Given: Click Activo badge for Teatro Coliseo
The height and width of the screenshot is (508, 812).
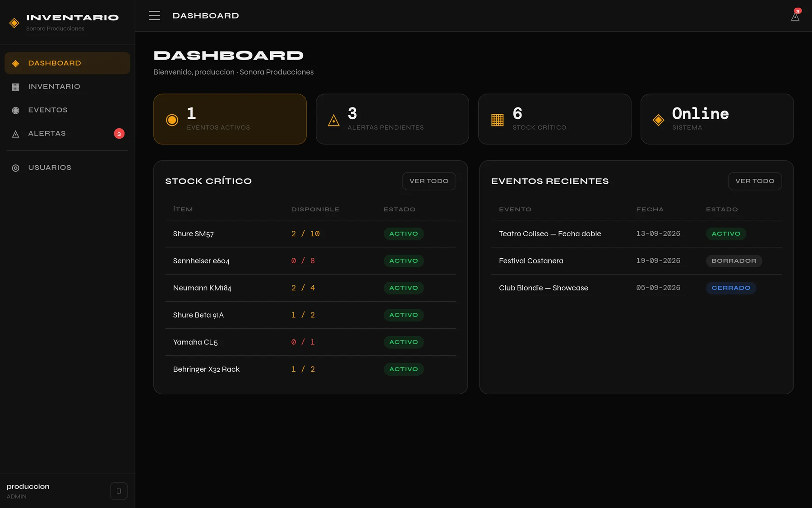Looking at the screenshot, I should [726, 234].
